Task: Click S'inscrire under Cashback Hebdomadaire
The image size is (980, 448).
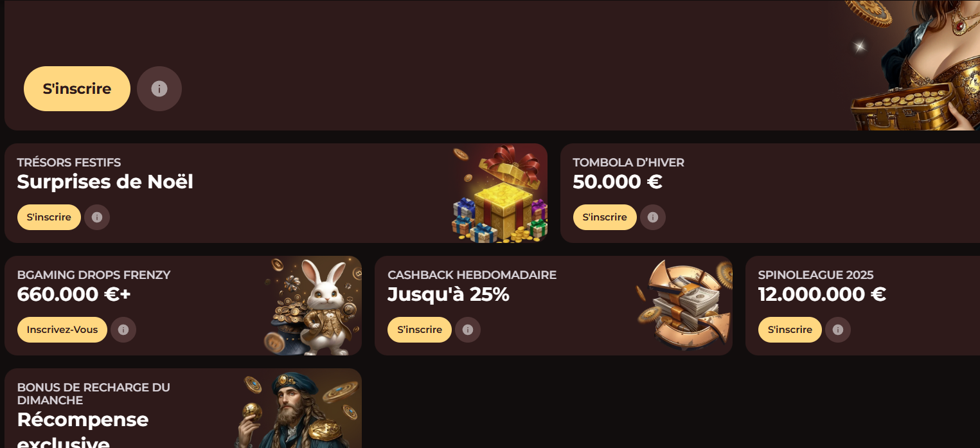Action: 420,330
